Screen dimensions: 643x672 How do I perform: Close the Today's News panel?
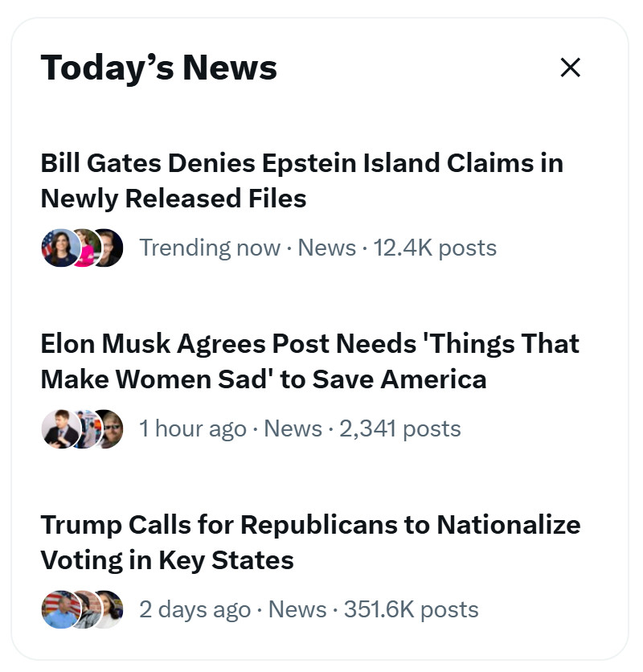coord(570,68)
